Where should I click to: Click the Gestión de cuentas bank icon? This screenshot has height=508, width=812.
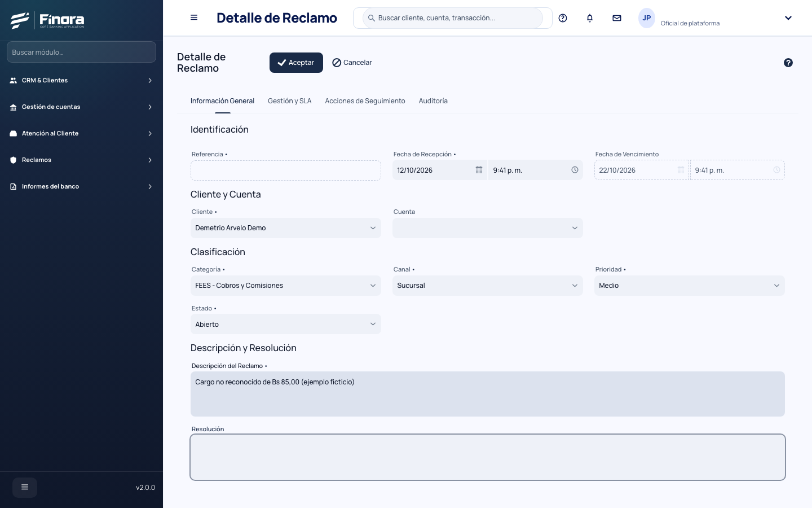tap(14, 107)
